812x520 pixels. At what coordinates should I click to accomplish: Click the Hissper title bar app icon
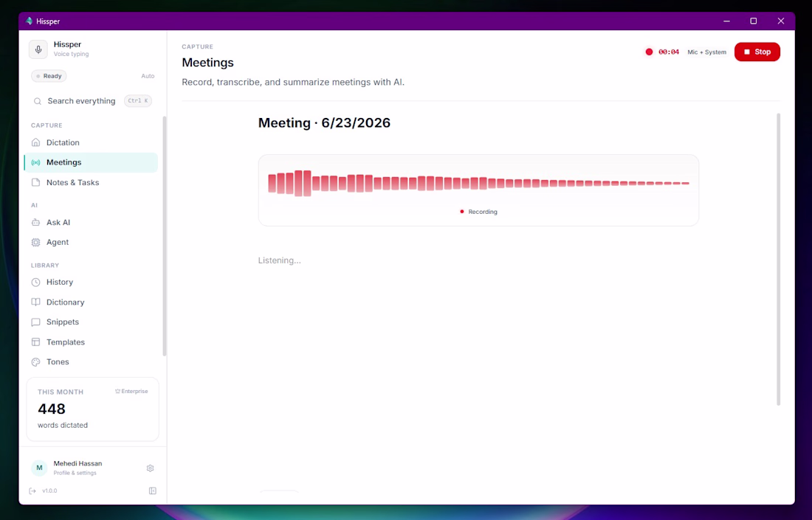click(x=29, y=21)
